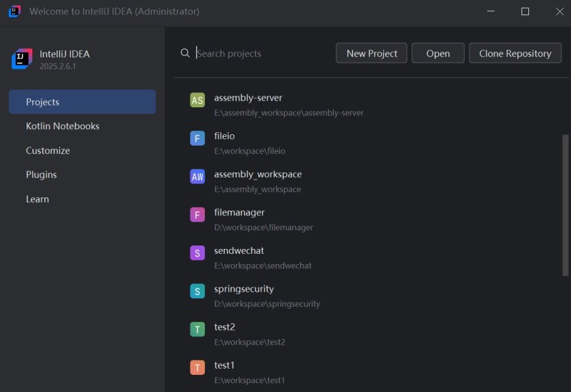Screen dimensions: 571x392
Task: Open the assembly_workspace project name
Action: point(258,175)
